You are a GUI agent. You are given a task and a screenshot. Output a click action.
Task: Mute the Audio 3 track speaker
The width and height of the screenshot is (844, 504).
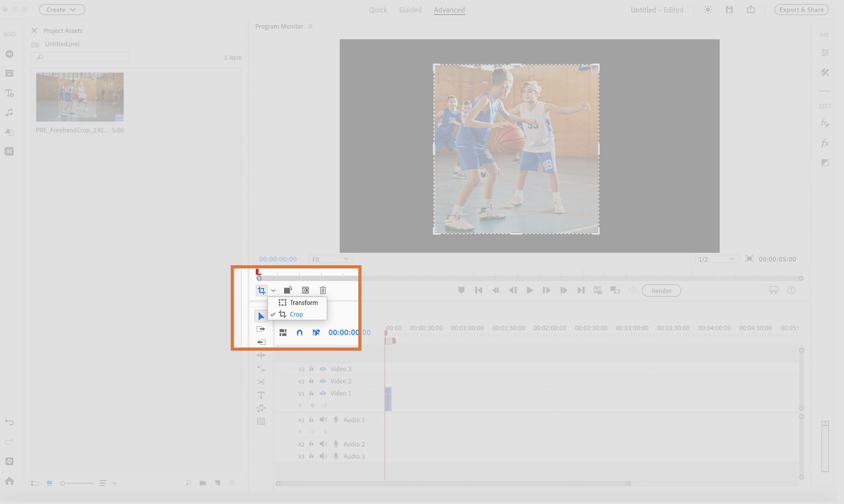pyautogui.click(x=323, y=456)
